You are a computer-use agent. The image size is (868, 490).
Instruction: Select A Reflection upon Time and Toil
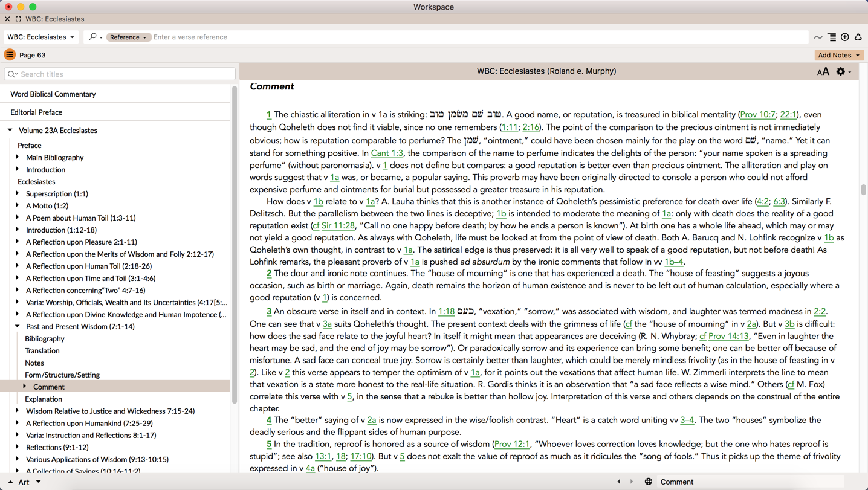[91, 279]
